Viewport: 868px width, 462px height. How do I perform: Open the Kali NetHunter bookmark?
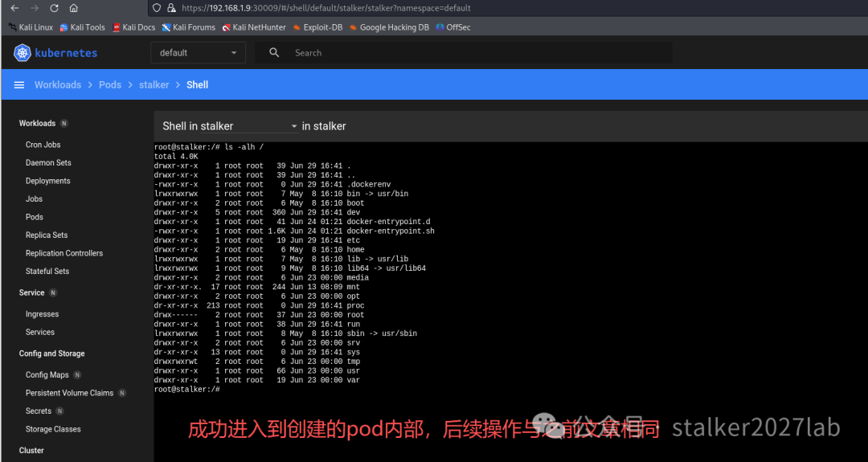coord(254,27)
